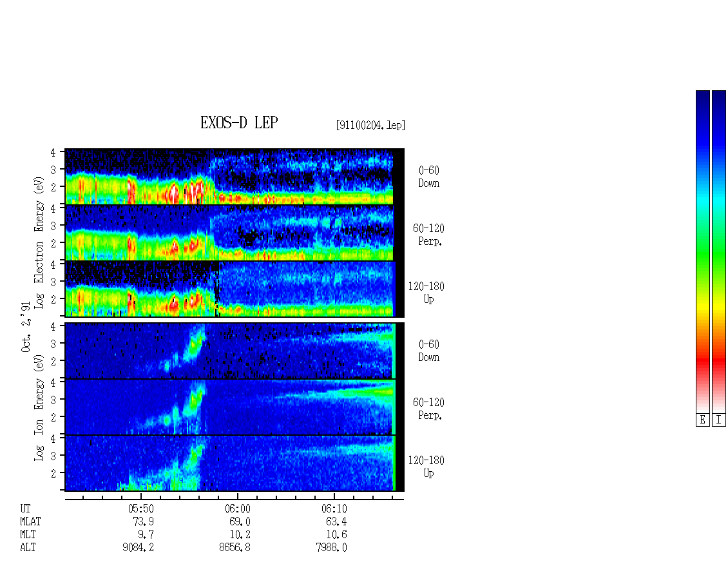Click the UT row label
Screen dimensions: 728x564
[26, 509]
